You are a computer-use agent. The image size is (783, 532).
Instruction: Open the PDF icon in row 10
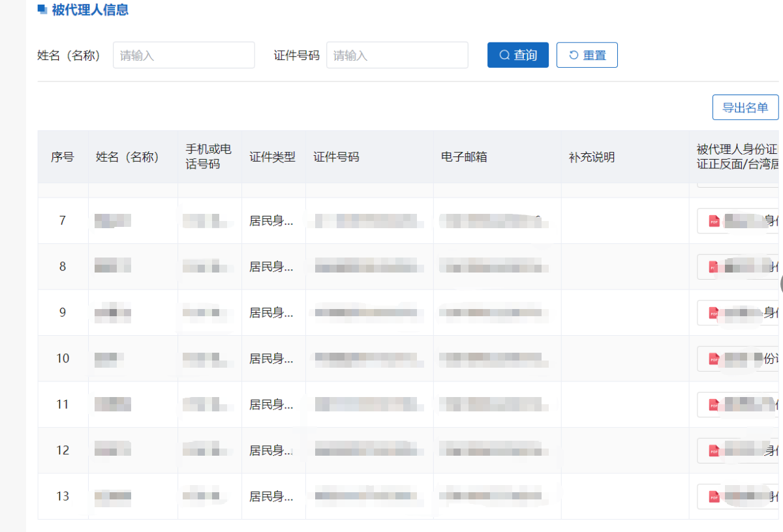tap(714, 359)
